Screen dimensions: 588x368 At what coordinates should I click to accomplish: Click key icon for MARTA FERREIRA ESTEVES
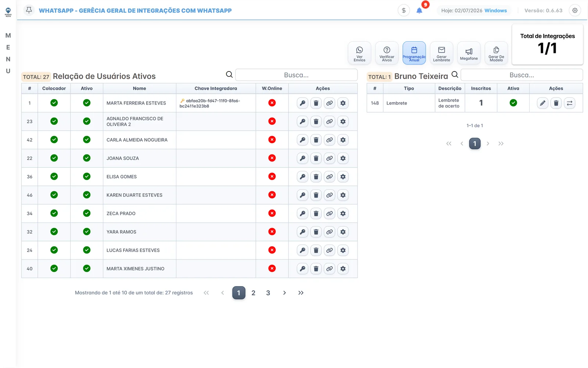click(x=302, y=103)
